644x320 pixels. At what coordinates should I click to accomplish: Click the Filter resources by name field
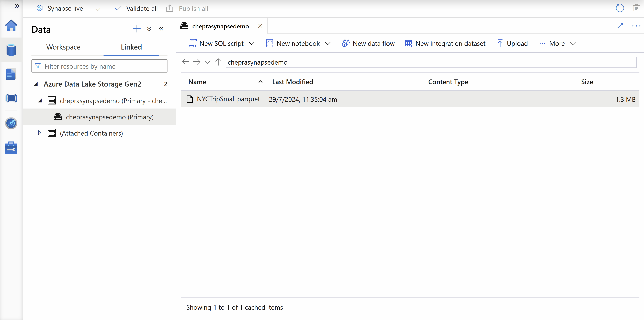pos(99,66)
